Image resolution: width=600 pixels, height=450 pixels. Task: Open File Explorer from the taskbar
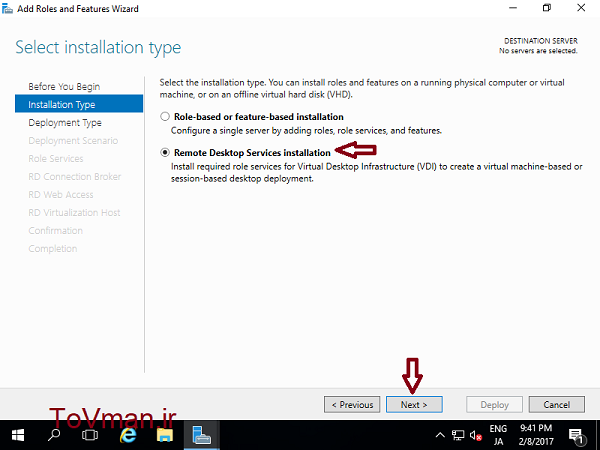click(x=165, y=435)
